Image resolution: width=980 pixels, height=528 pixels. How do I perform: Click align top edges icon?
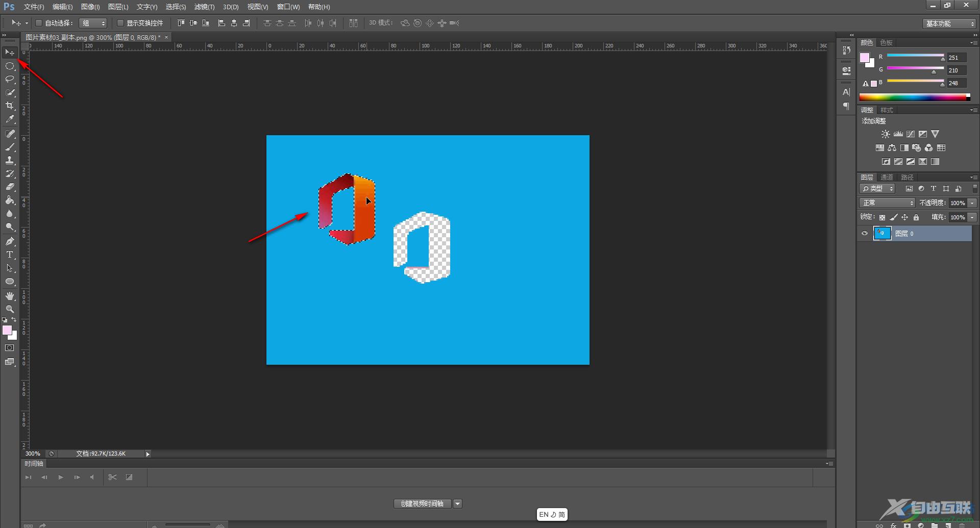(x=181, y=23)
